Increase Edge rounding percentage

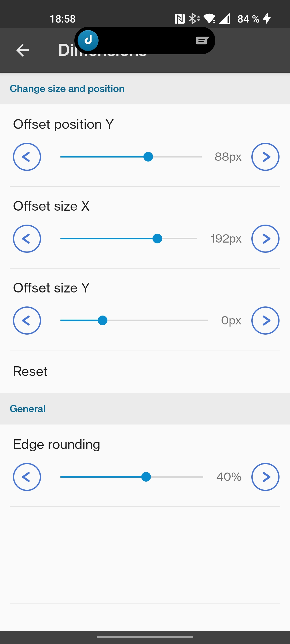coord(265,477)
